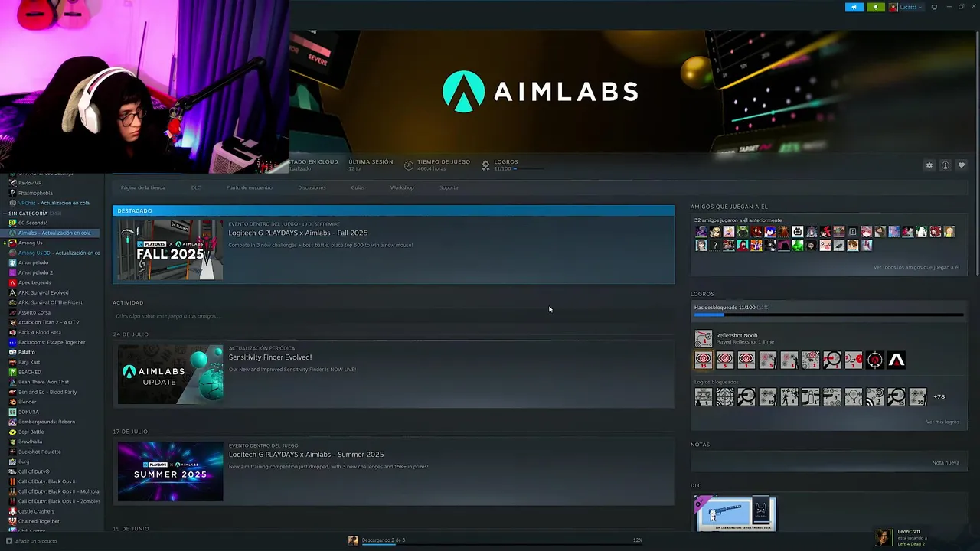Add Aimlabs to favorites heart icon
This screenshot has width=980, height=551.
click(x=962, y=165)
